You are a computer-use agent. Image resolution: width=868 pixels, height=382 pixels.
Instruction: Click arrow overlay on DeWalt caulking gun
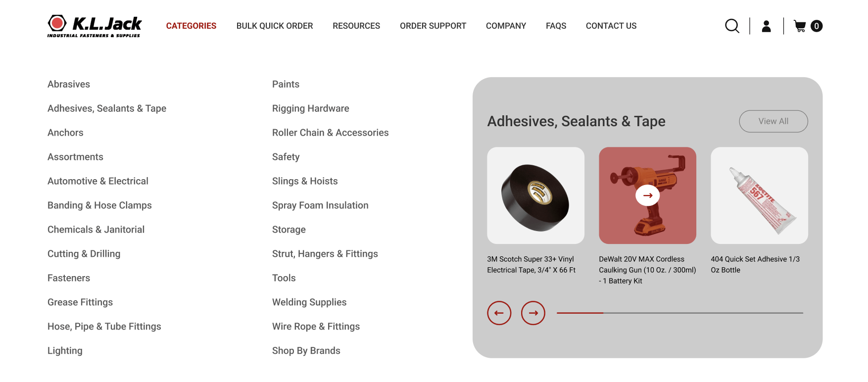tap(647, 195)
